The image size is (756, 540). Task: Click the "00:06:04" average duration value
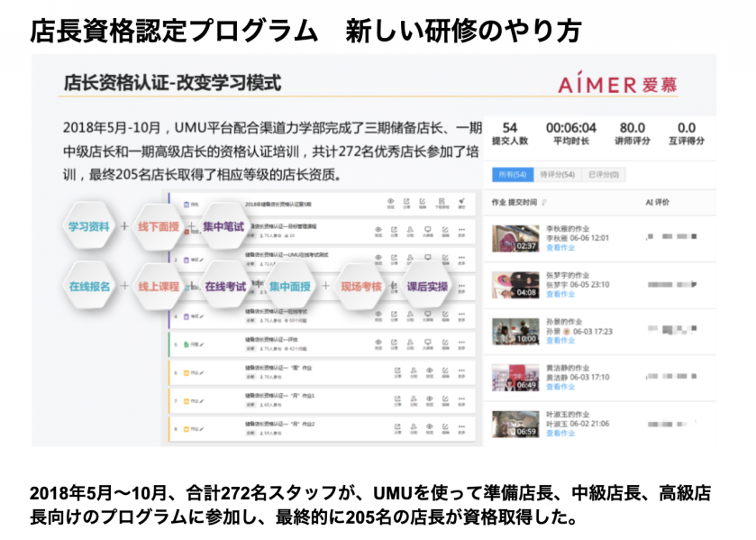pyautogui.click(x=571, y=128)
